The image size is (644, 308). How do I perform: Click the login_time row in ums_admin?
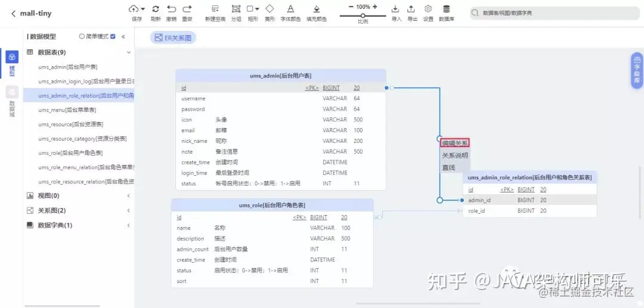tap(280, 173)
